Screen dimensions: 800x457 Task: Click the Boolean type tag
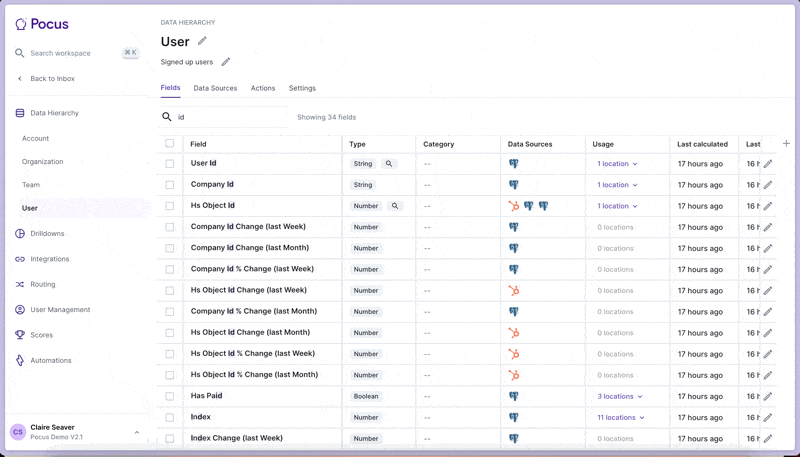(x=366, y=396)
